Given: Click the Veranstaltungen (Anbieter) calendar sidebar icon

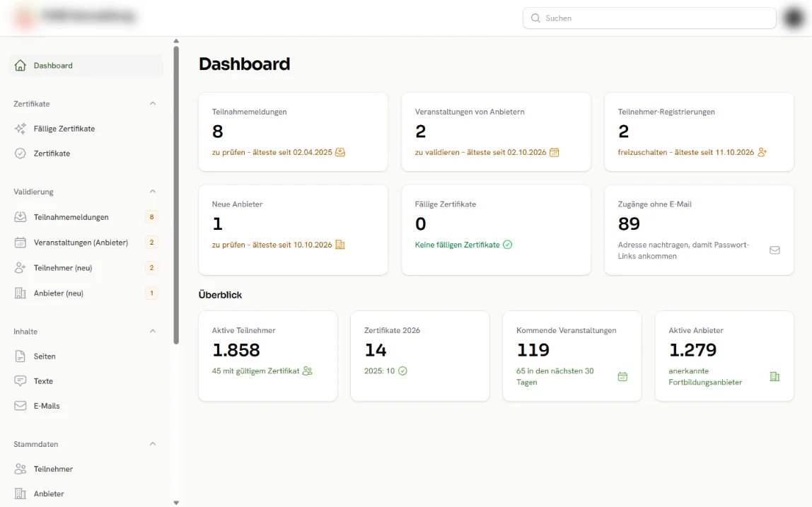Looking at the screenshot, I should (x=21, y=243).
